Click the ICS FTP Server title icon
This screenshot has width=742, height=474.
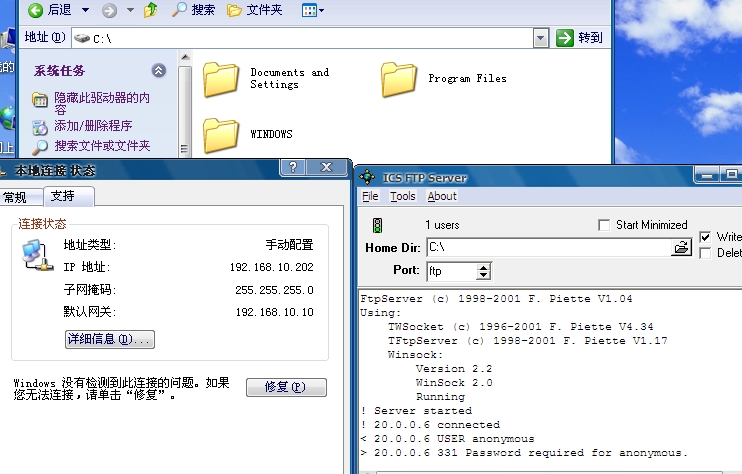[x=367, y=177]
